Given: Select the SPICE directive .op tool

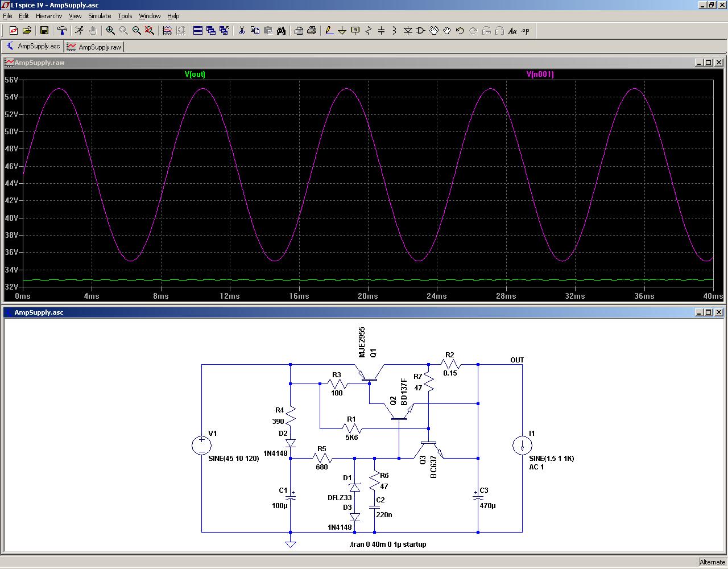Looking at the screenshot, I should coord(526,31).
